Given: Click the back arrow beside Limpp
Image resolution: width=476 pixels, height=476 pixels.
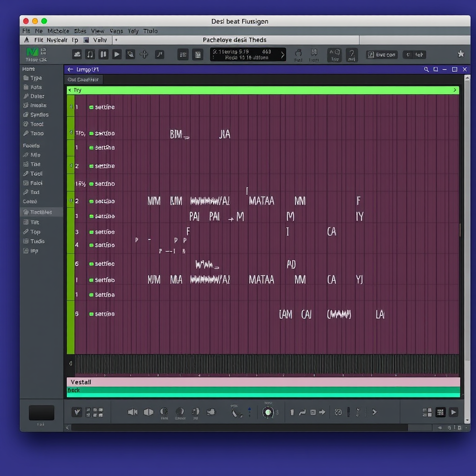Looking at the screenshot, I should coord(70,69).
